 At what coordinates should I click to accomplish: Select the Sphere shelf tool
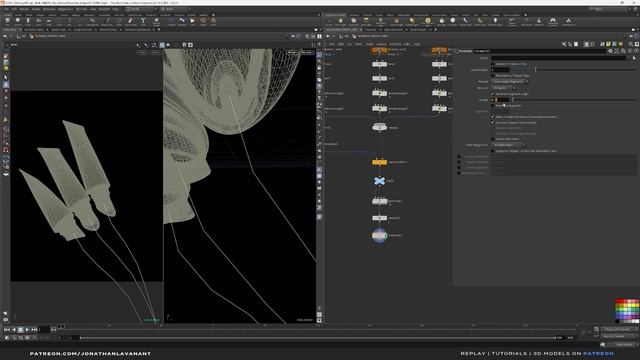coord(18,21)
